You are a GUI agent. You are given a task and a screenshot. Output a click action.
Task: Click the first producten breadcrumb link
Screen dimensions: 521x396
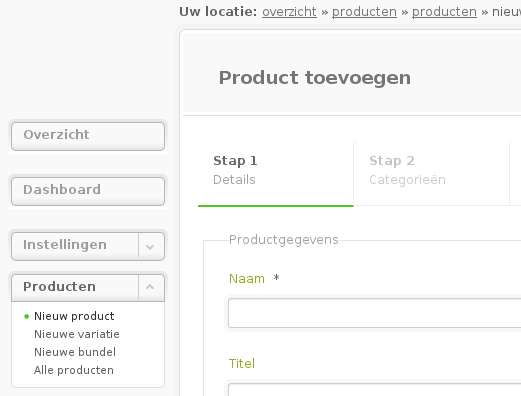(x=364, y=12)
